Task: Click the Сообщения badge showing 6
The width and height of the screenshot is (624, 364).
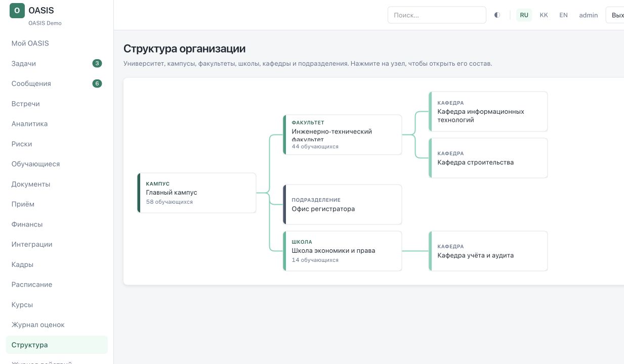Action: click(97, 83)
